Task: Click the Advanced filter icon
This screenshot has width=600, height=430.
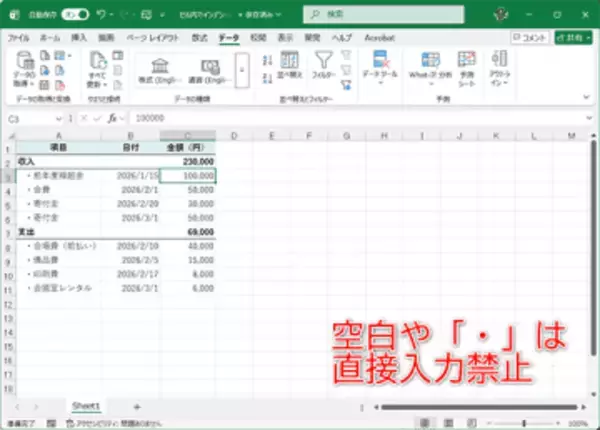Action: (x=346, y=85)
